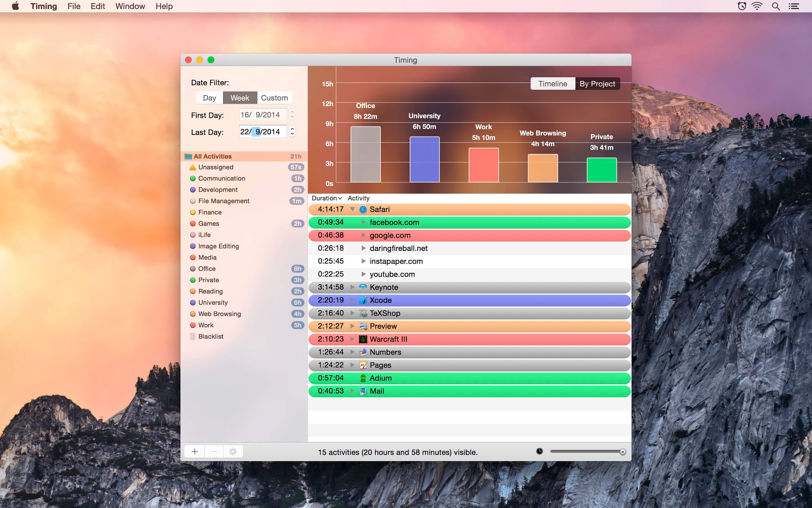Image resolution: width=812 pixels, height=508 pixels.
Task: Select the iLife project
Action: coord(244,235)
